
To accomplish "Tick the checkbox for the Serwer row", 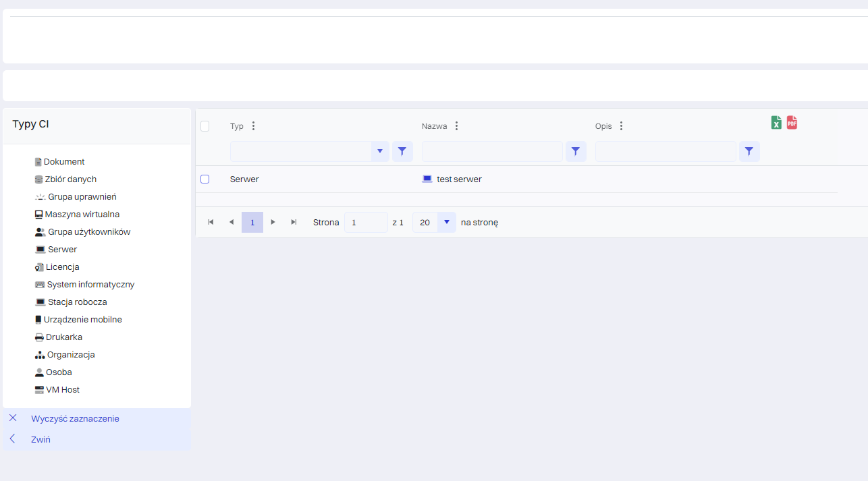I will (x=205, y=179).
